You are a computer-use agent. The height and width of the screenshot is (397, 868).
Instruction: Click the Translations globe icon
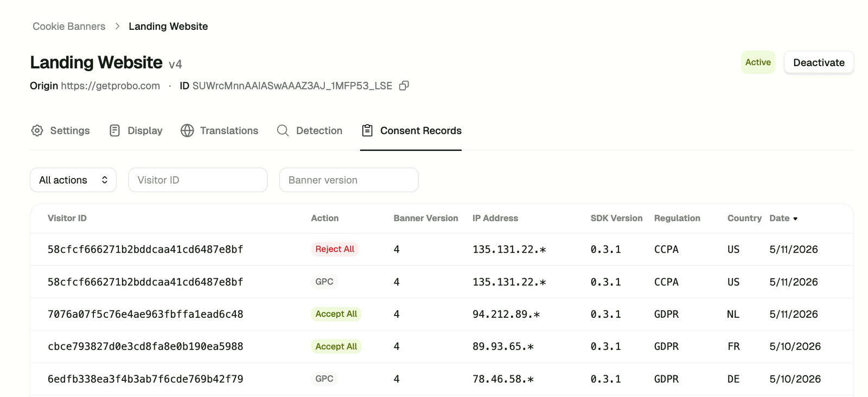click(187, 131)
